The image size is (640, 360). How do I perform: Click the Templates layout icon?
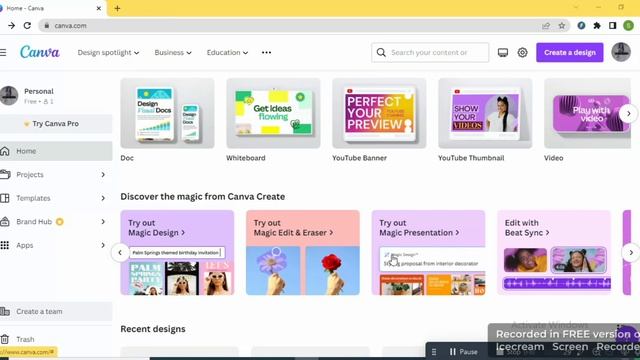(x=4, y=198)
